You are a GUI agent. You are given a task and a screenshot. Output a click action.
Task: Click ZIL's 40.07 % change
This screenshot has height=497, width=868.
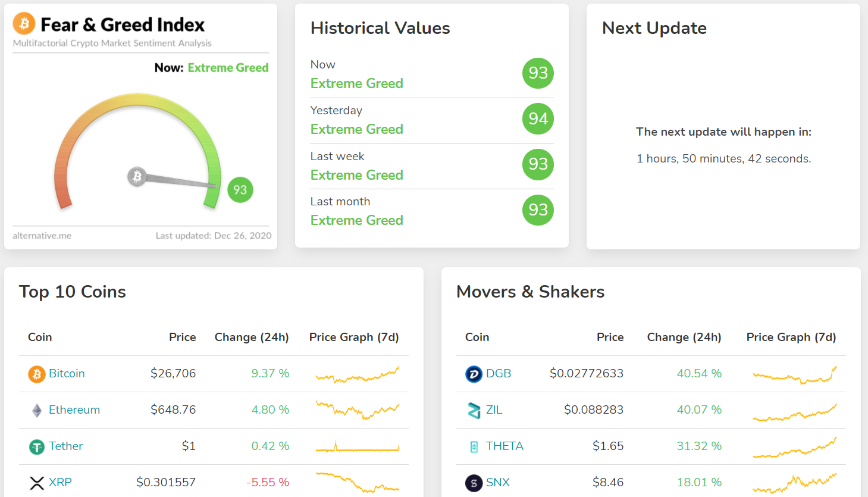pos(699,410)
